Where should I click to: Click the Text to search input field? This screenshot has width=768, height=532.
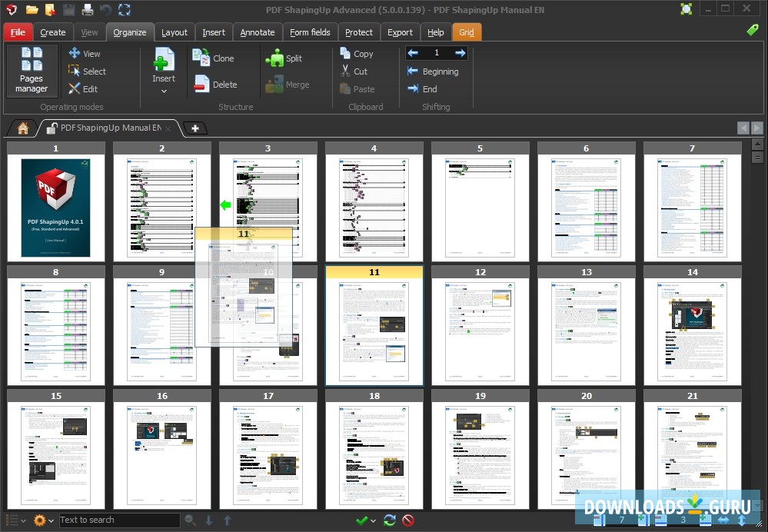pyautogui.click(x=119, y=520)
